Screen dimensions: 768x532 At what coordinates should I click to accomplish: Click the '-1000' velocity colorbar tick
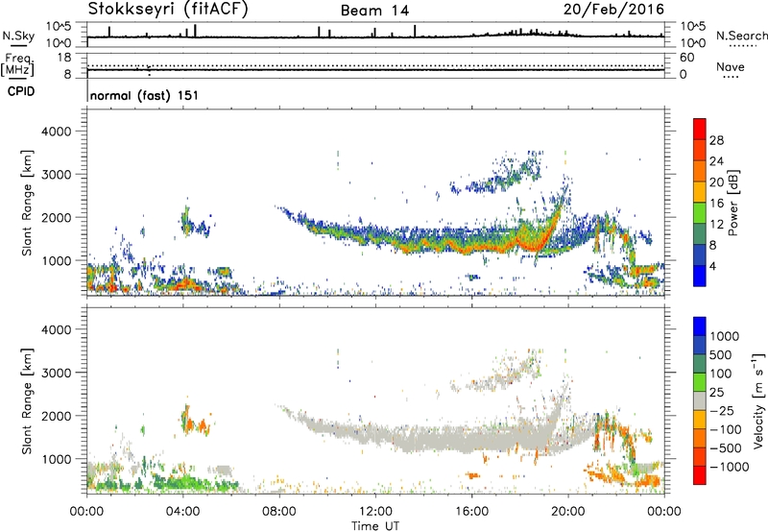point(729,467)
